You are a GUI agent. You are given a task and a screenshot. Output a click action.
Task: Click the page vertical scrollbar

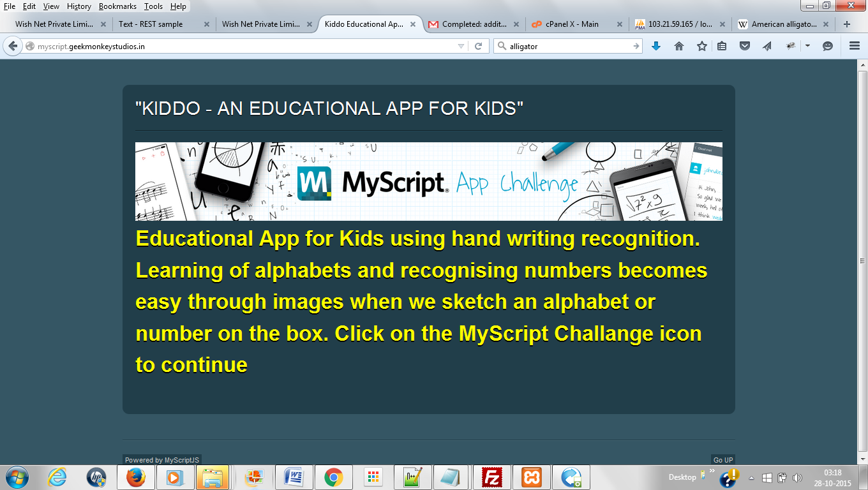(862, 260)
